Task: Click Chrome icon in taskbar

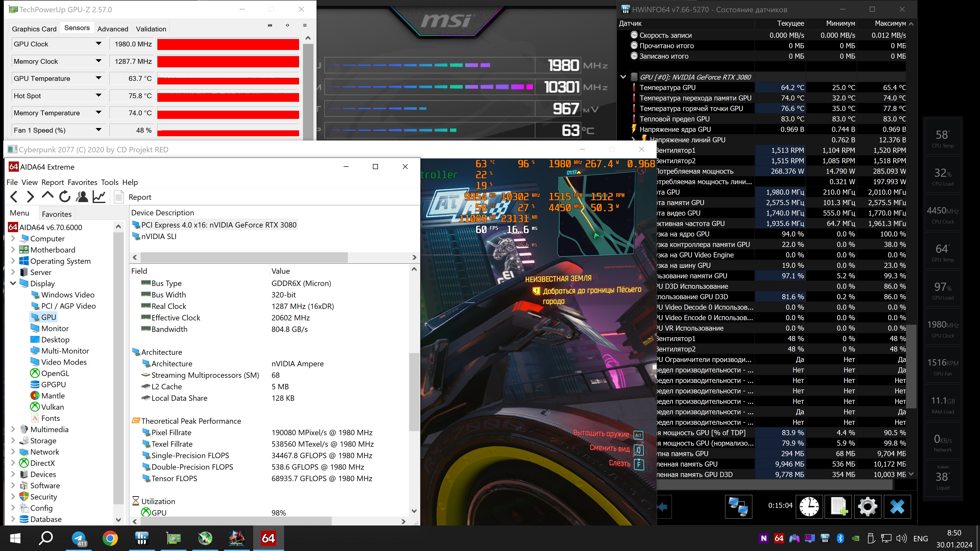Action: pos(110,538)
